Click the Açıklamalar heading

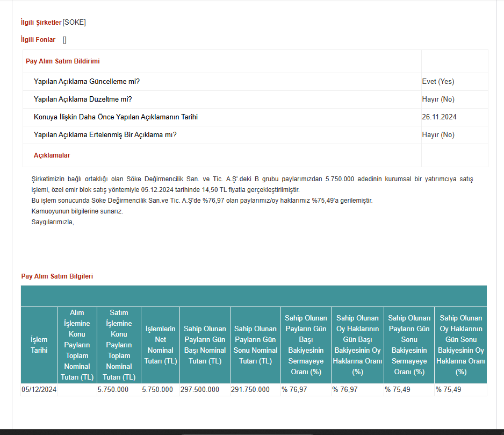point(52,155)
